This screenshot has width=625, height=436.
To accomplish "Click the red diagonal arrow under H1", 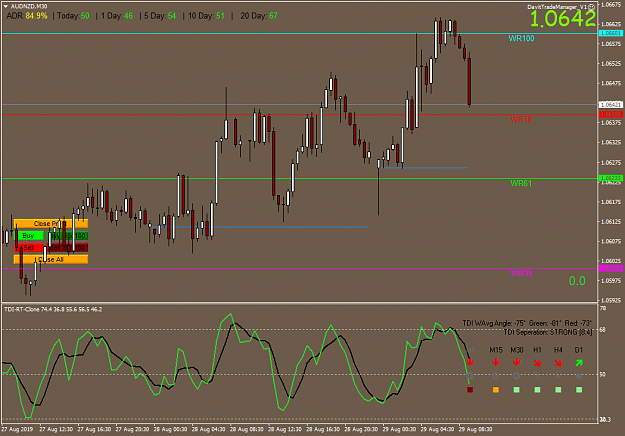I will [x=537, y=363].
